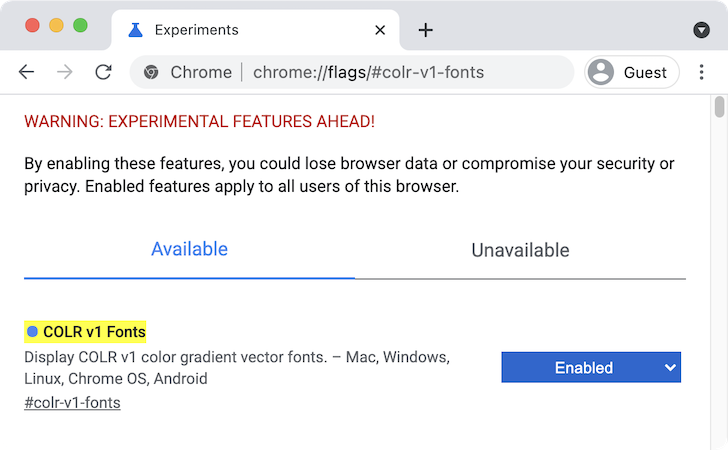The height and width of the screenshot is (450, 728).
Task: Select the Experiments tab
Action: (x=255, y=30)
